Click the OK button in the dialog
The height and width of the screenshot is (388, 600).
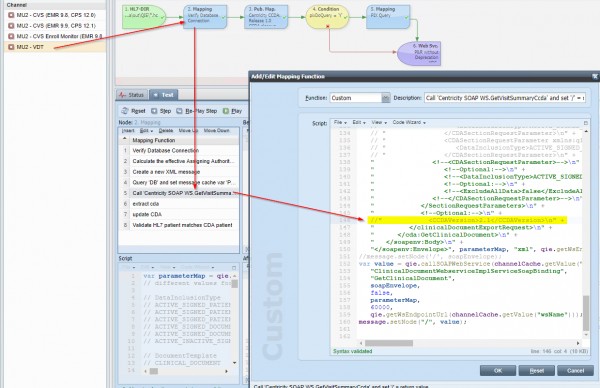coord(498,370)
